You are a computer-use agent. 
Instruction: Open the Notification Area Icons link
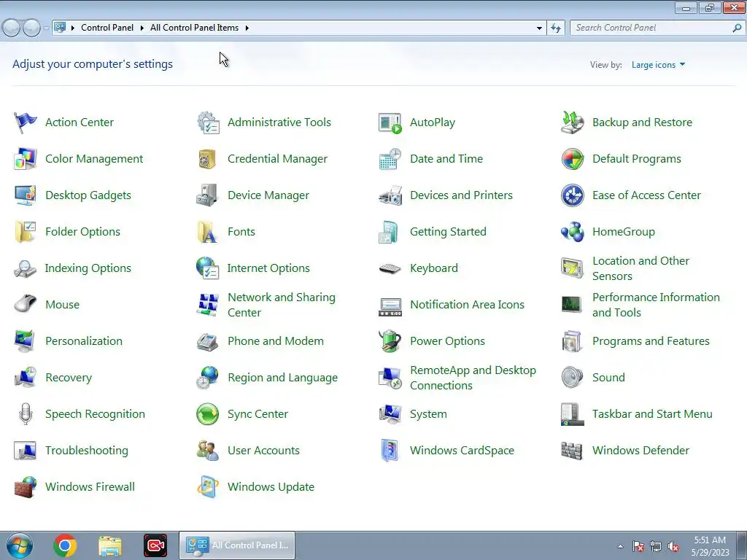[x=467, y=305]
